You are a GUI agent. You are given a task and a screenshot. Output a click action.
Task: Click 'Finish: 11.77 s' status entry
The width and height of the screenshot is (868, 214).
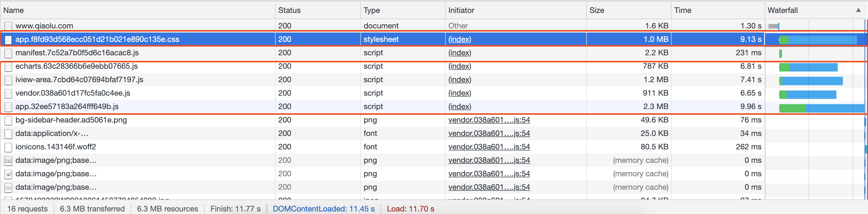point(235,209)
